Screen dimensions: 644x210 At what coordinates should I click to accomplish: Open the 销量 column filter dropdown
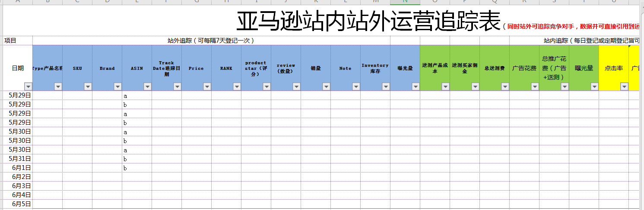[x=326, y=86]
